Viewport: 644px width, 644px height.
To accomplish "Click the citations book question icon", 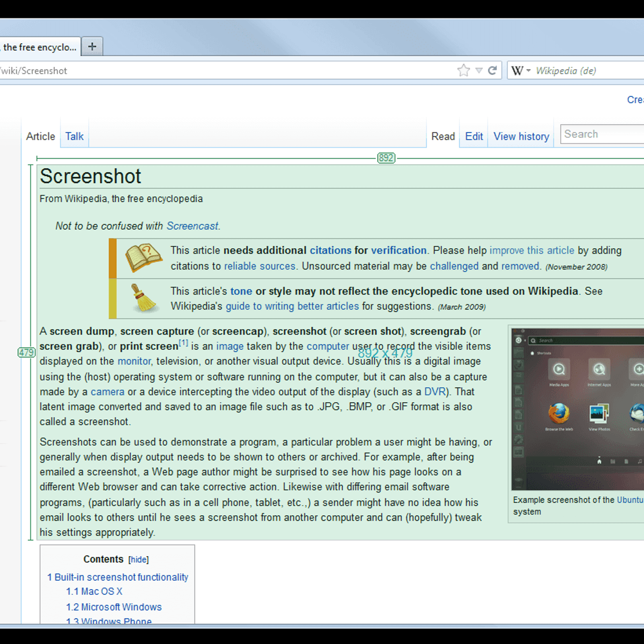I will click(143, 258).
